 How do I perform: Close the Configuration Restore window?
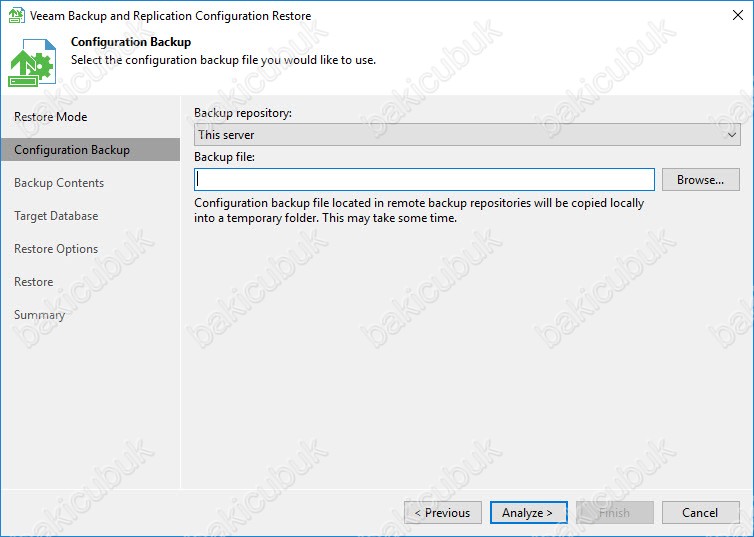pos(738,15)
